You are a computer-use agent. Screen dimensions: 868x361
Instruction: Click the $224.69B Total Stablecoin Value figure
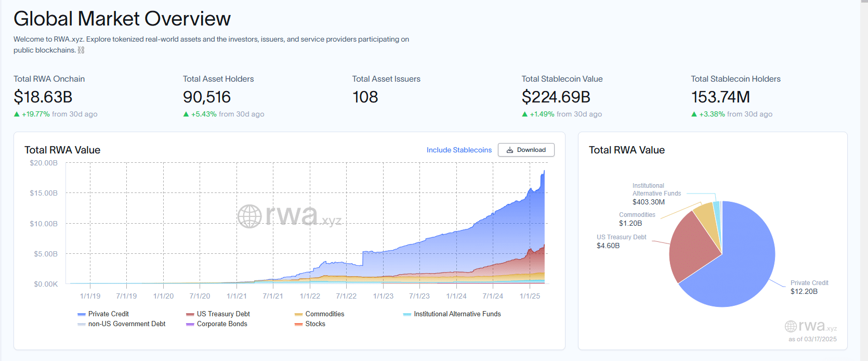coord(556,97)
